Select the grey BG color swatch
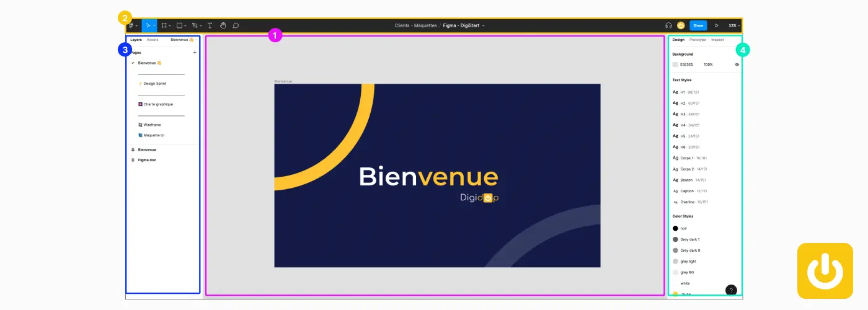Viewport: 868px width, 310px height. (675, 272)
